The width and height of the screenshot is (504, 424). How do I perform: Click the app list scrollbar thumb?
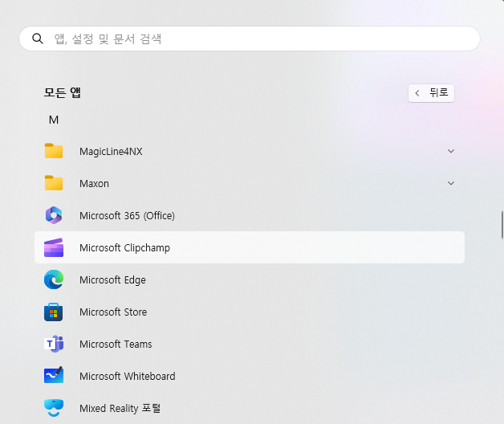tap(502, 225)
